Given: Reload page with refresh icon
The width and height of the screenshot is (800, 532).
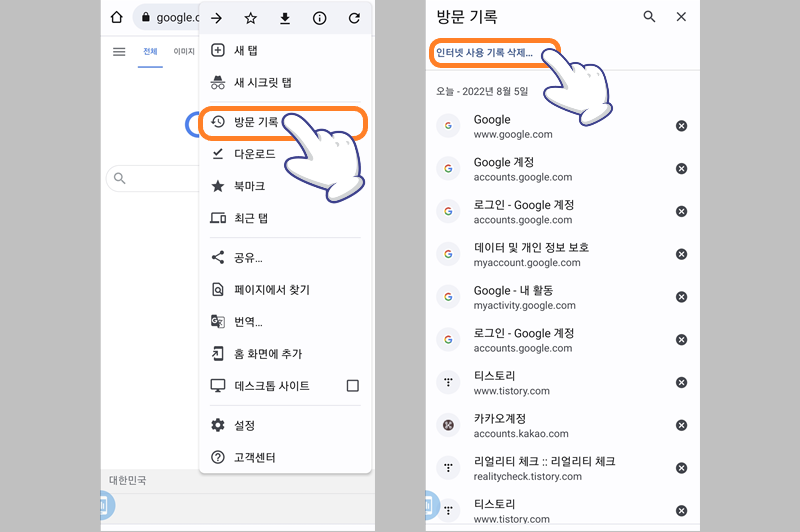Looking at the screenshot, I should coord(354,18).
